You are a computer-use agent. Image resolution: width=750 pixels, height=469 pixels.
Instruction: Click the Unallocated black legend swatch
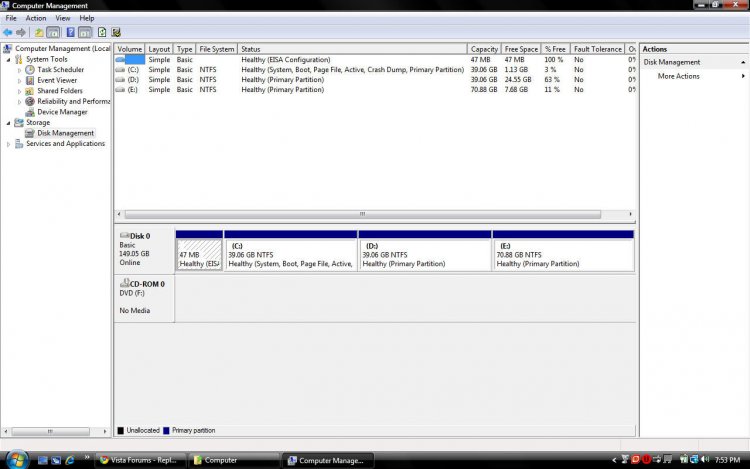point(121,430)
